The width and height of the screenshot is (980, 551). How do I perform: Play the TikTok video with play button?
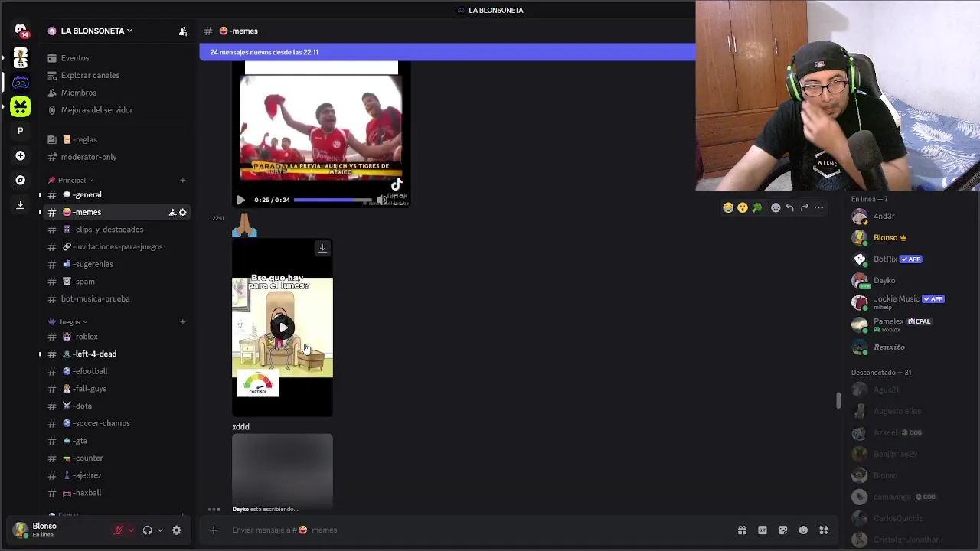(240, 200)
